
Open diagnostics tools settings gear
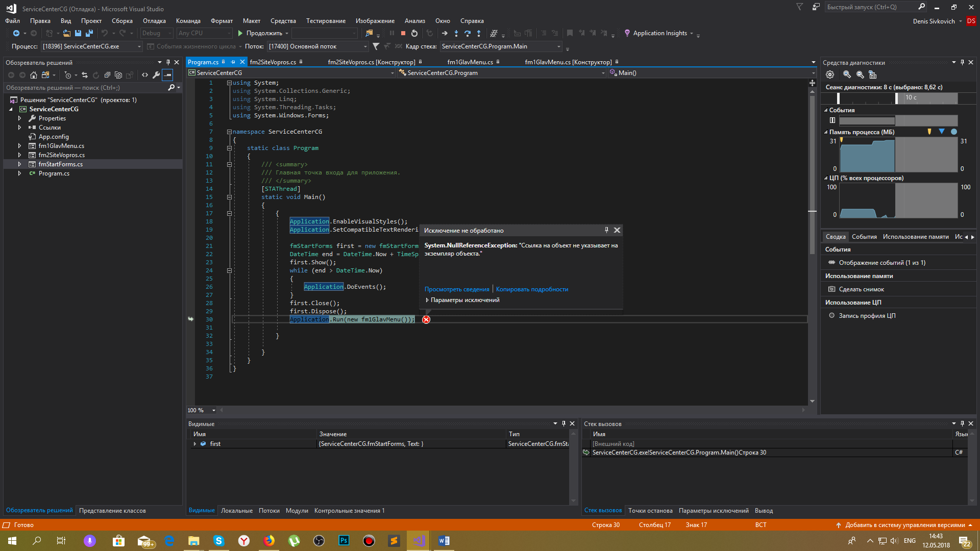[x=830, y=74]
